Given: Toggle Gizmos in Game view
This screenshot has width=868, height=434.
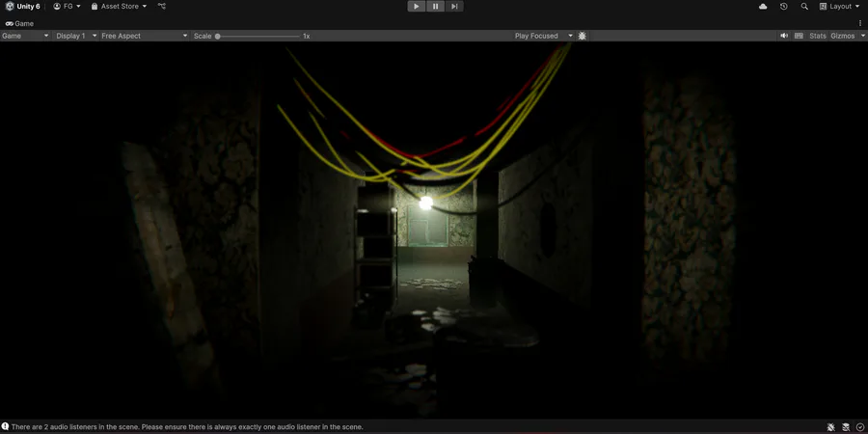Looking at the screenshot, I should point(843,36).
